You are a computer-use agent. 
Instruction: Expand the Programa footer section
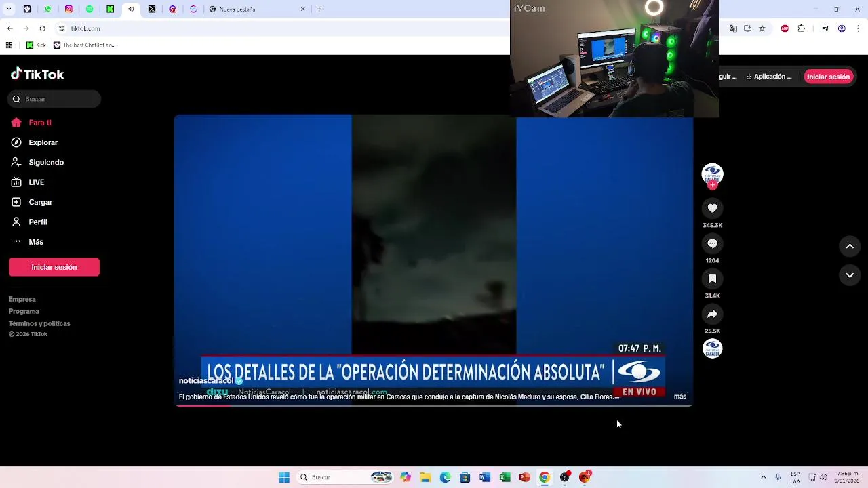point(24,311)
